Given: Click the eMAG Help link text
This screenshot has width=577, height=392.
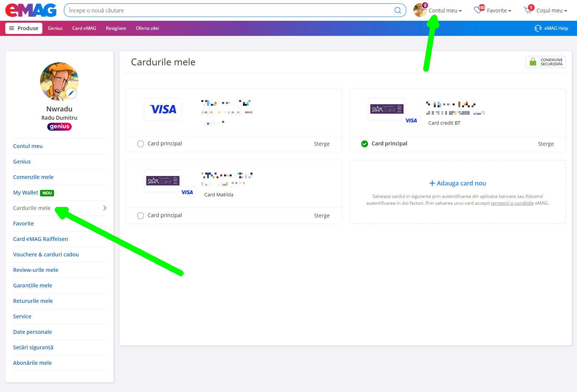Looking at the screenshot, I should coord(556,28).
